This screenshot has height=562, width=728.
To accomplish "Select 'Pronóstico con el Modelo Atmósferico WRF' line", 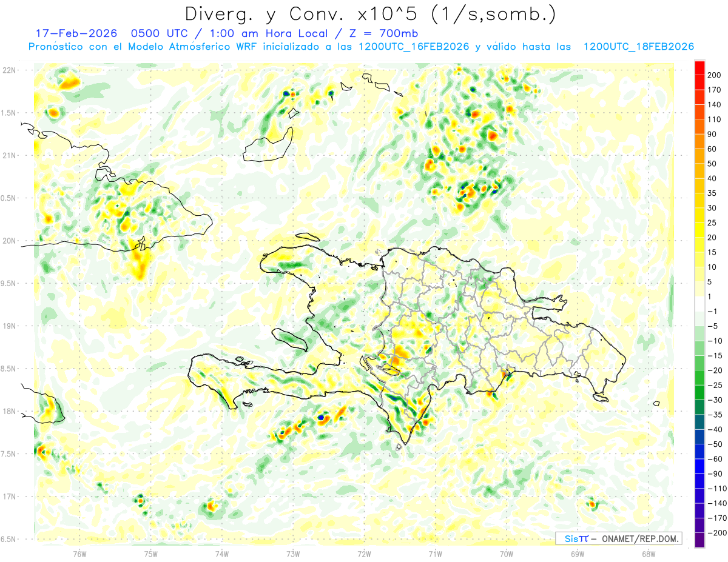I will [144, 47].
